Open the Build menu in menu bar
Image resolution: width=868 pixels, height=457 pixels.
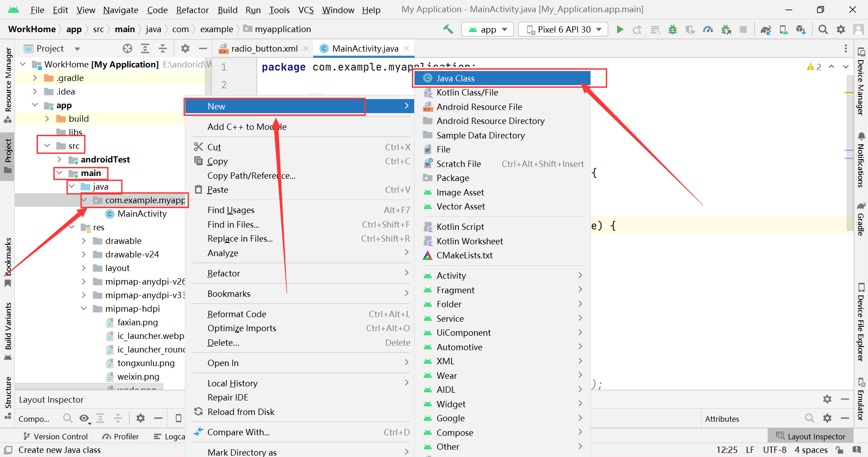coord(227,10)
